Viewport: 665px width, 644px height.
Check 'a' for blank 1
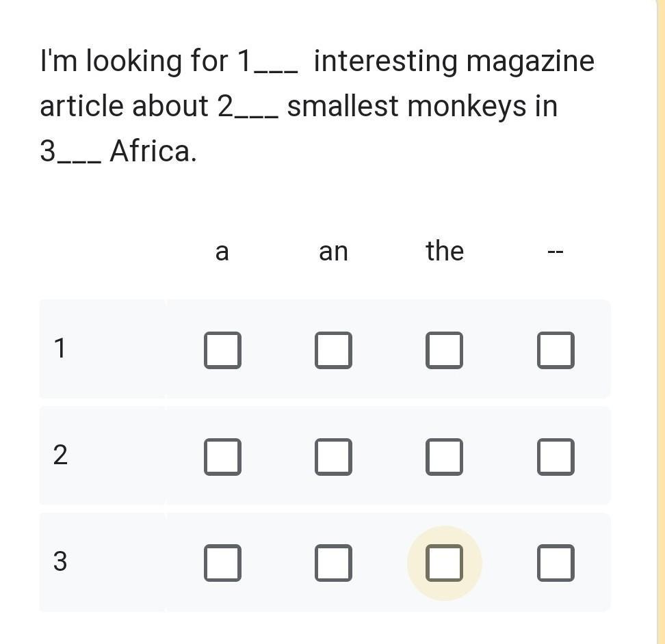coord(222,350)
